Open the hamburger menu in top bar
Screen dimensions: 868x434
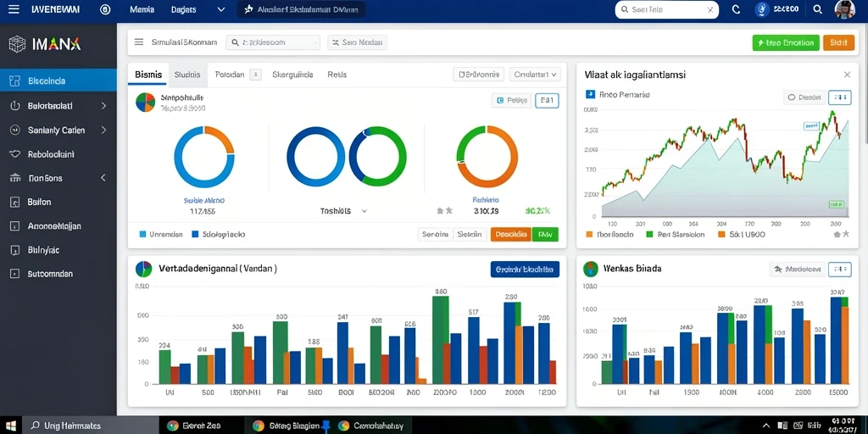point(14,9)
